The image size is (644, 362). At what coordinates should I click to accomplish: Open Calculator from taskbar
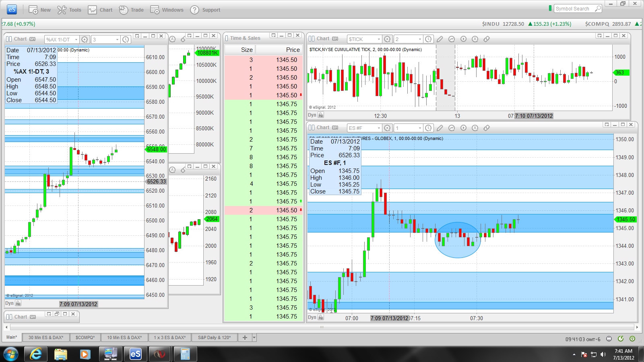185,354
